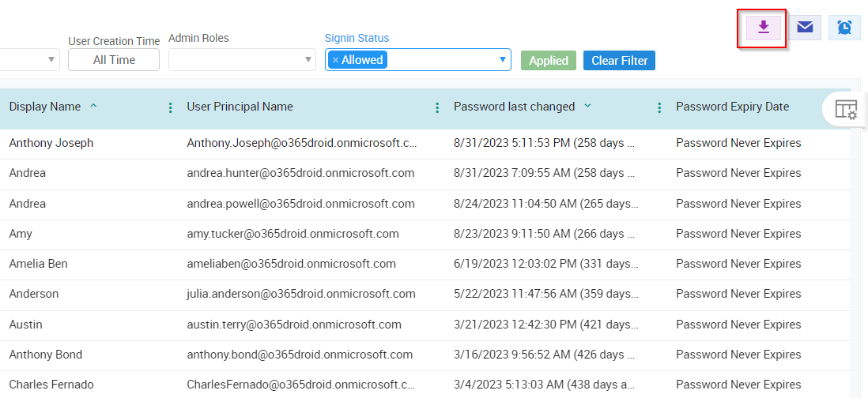868x398 pixels.
Task: Click 6/19/2023 12:03:02 PM password date
Action: pyautogui.click(x=545, y=264)
